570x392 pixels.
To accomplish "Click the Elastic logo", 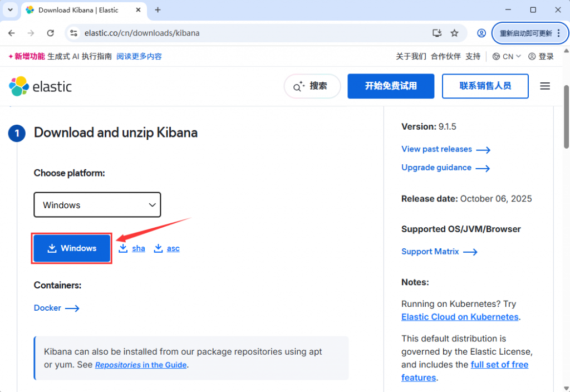I will pos(40,86).
